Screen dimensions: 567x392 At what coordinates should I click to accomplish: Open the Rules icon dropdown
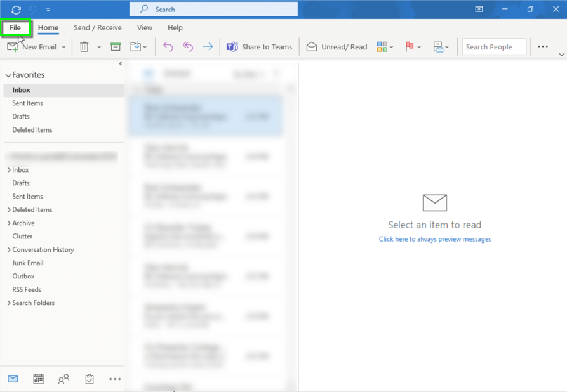441,47
